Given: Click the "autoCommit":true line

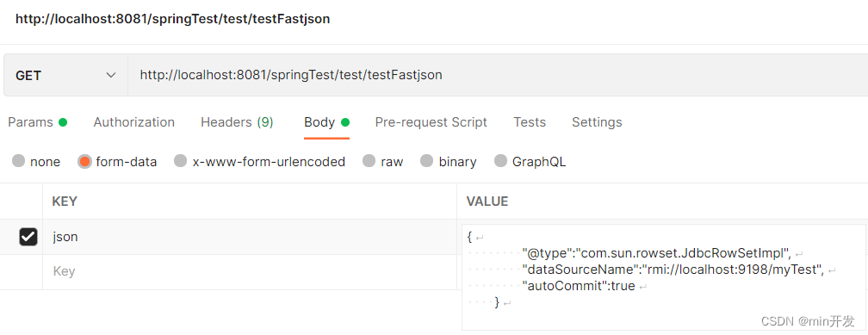Looking at the screenshot, I should pos(579,286).
